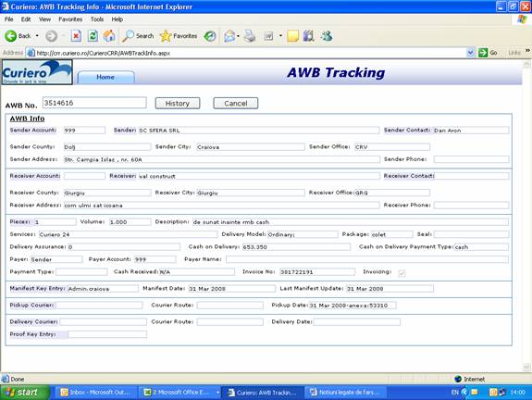Viewport: 532px width, 400px height.
Task: Switch to the Home tab
Action: 105,77
